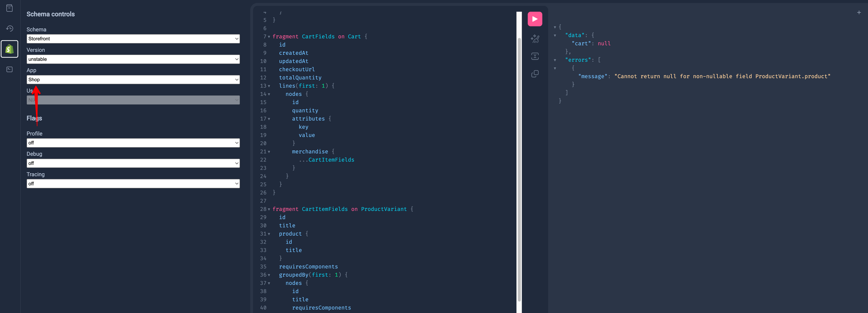Collapse the CartItemFields fragment on line 28
This screenshot has width=868, height=313.
[269, 209]
